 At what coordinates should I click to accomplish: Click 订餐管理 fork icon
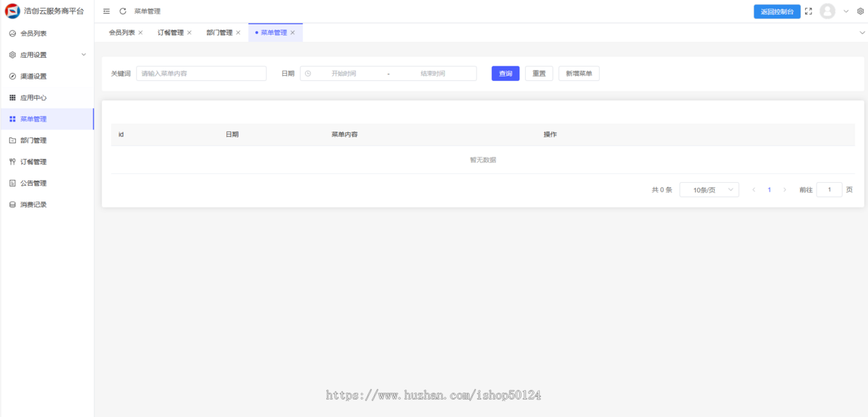point(12,162)
